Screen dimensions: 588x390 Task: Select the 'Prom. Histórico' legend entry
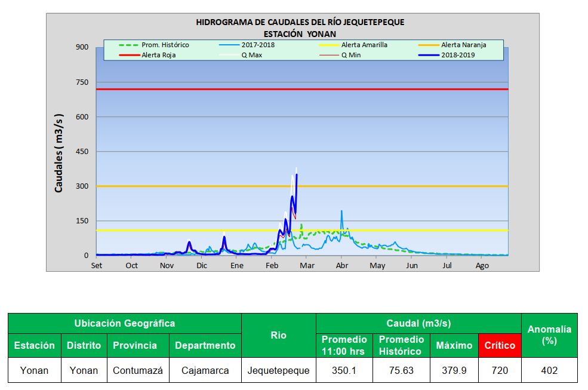click(165, 45)
